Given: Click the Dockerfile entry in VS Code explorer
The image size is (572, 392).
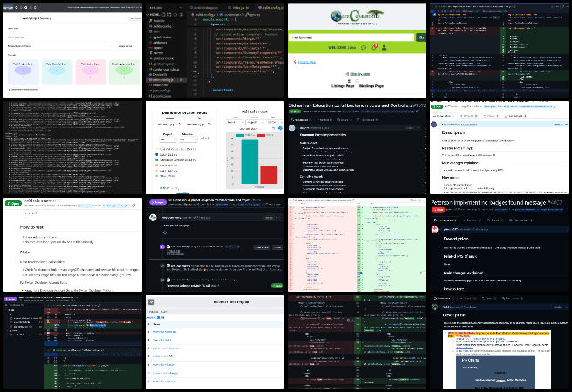Looking at the screenshot, I should click(160, 74).
